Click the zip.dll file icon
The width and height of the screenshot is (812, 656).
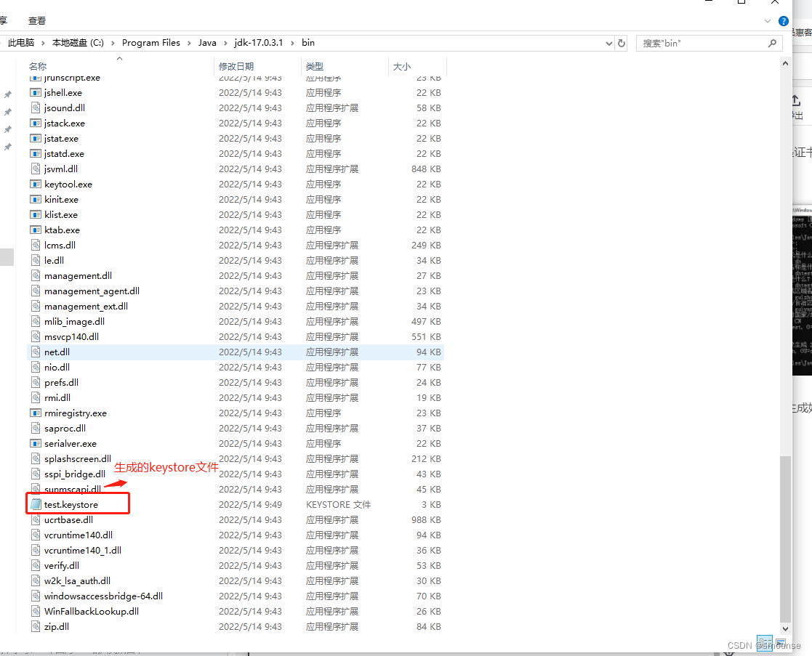35,626
